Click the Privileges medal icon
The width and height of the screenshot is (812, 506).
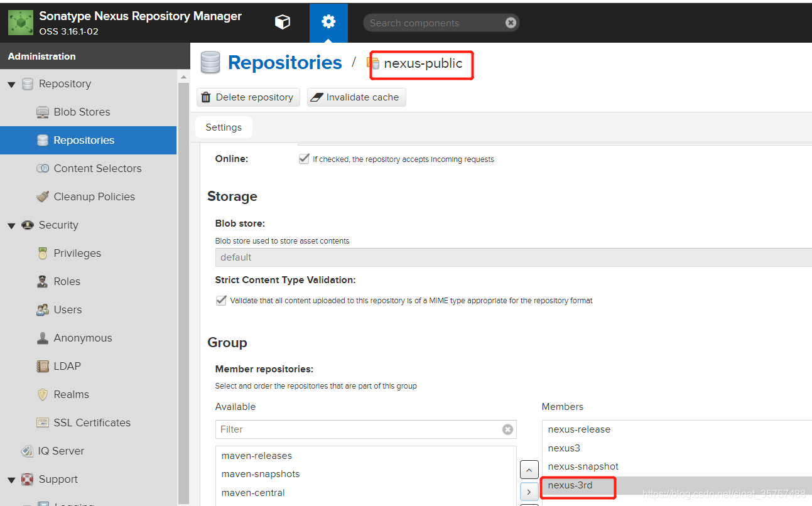[x=43, y=254]
